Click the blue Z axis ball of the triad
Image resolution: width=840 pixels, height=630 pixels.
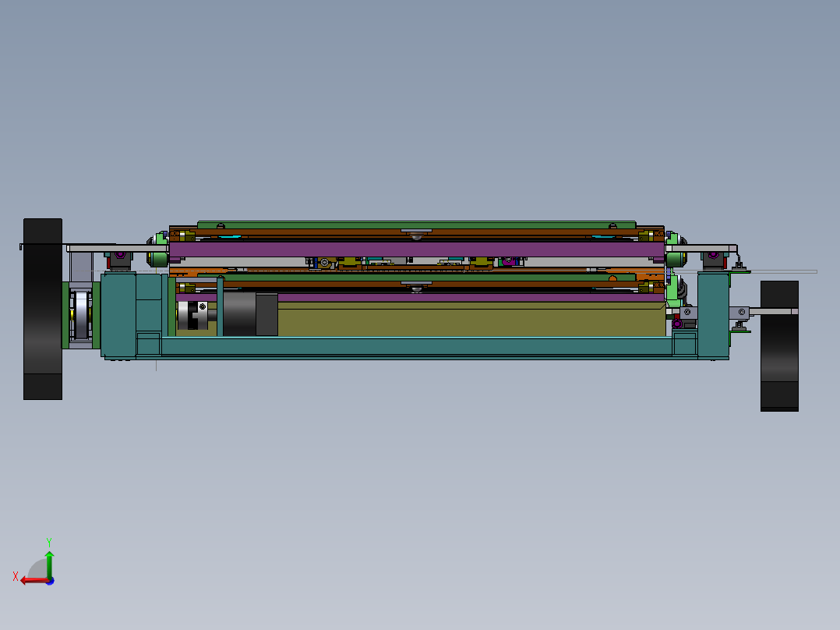pos(51,581)
